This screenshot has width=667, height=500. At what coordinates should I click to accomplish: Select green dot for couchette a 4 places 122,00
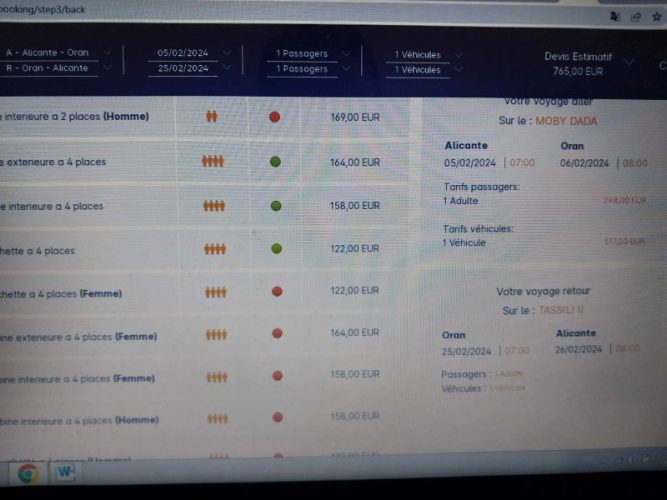click(x=276, y=249)
